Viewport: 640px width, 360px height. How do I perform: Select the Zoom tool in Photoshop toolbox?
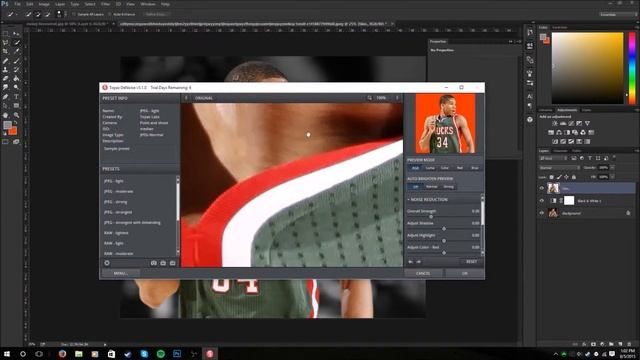point(16,116)
